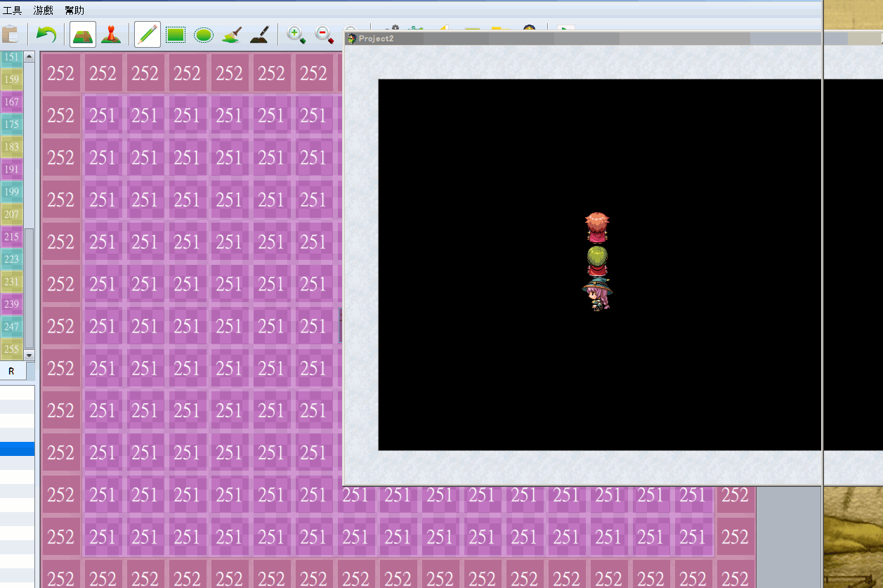The width and height of the screenshot is (883, 588).
Task: Open the 工具 menu
Action: [13, 11]
